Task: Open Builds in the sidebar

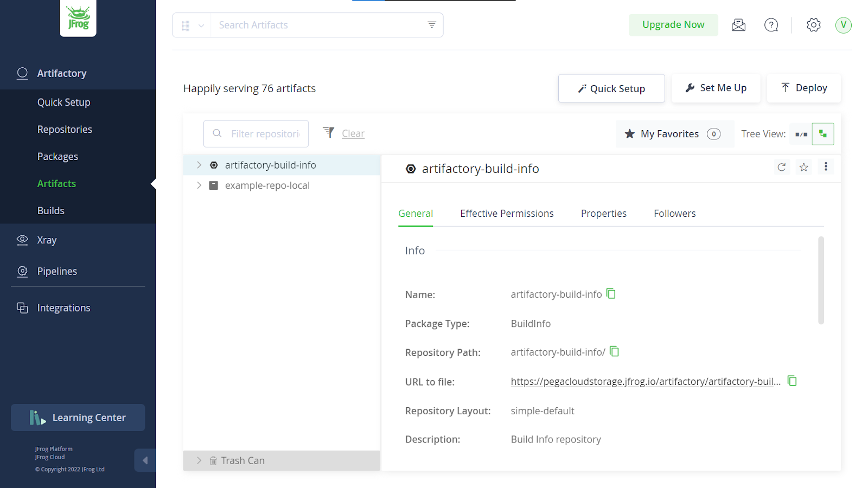Action: click(x=51, y=211)
